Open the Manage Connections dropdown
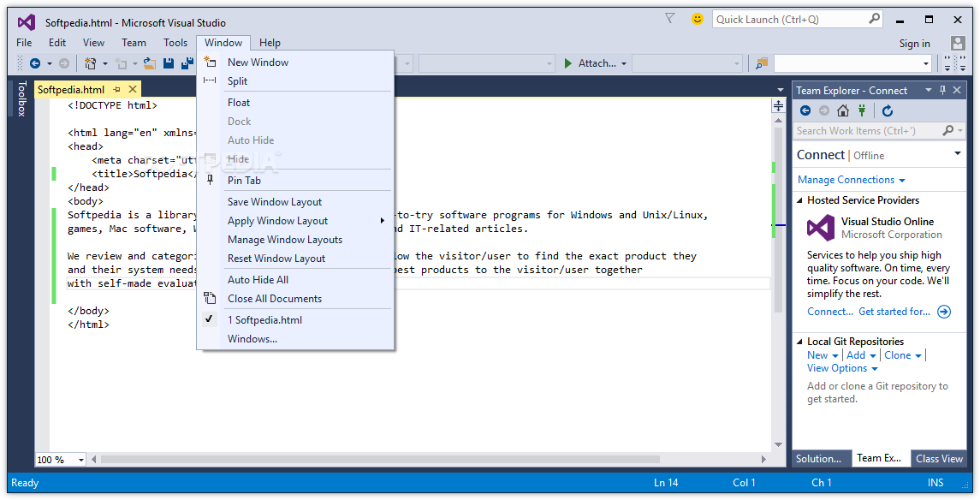Image resolution: width=980 pixels, height=500 pixels. (x=852, y=180)
